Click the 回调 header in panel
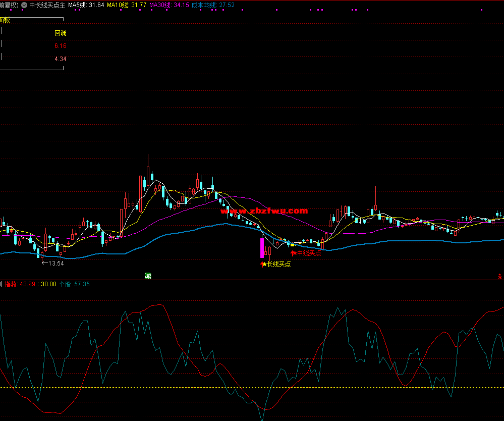 pyautogui.click(x=61, y=33)
